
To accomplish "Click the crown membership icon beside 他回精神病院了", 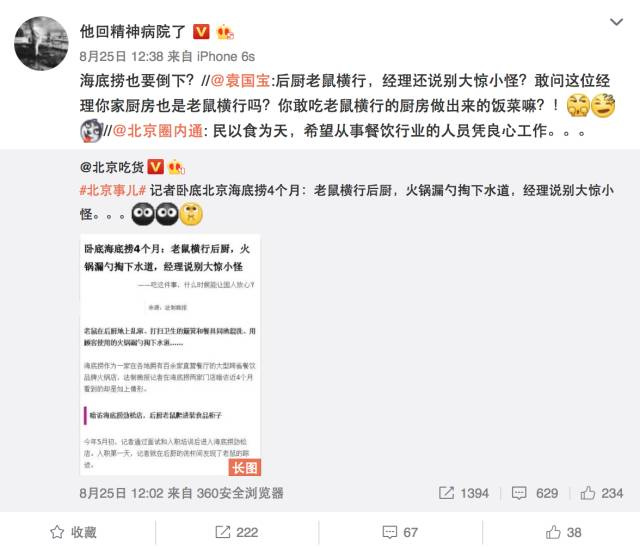I will [224, 32].
